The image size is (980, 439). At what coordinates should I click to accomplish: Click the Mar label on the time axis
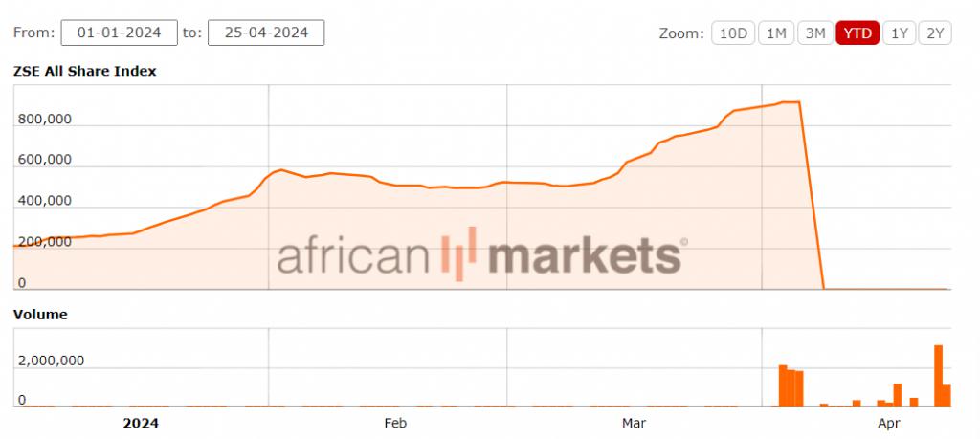[634, 422]
